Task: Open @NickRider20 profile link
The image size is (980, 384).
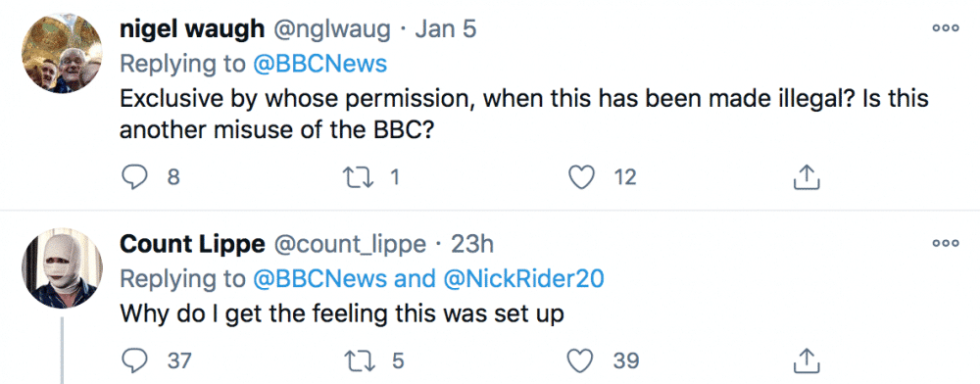Action: [523, 278]
